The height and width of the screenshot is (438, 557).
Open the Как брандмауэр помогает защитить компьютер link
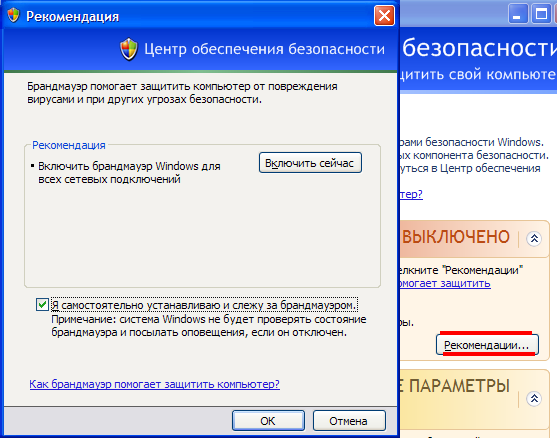(x=155, y=384)
